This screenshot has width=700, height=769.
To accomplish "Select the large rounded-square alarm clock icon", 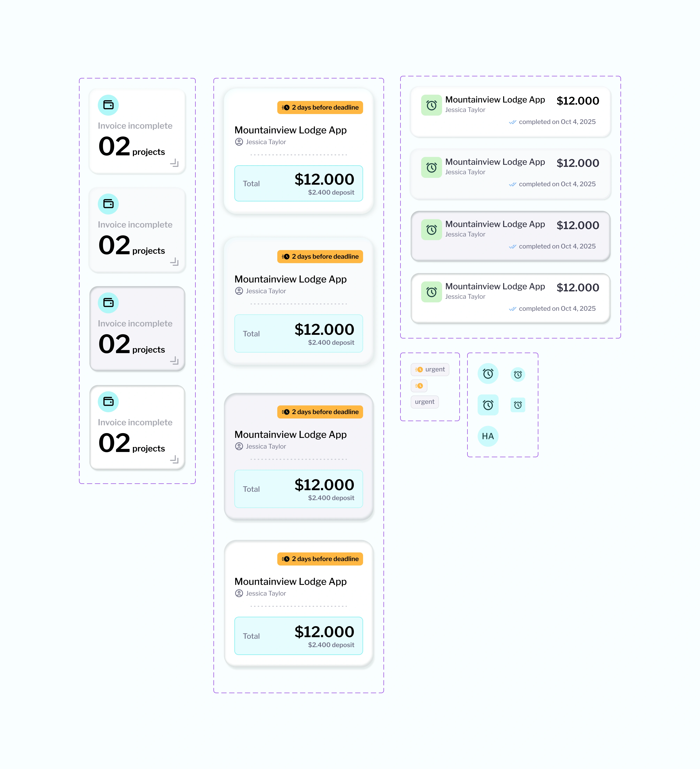I will click(x=488, y=405).
